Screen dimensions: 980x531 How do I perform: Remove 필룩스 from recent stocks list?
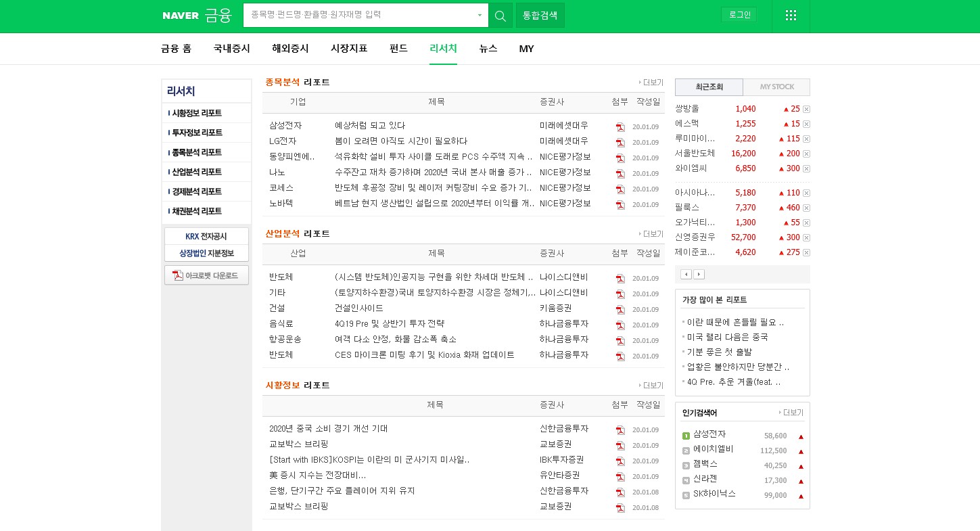click(x=806, y=208)
